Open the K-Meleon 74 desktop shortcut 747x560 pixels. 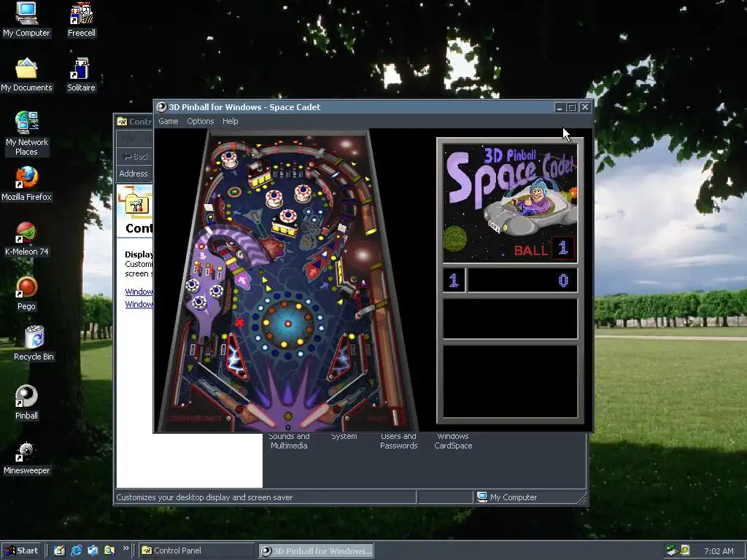pyautogui.click(x=26, y=239)
